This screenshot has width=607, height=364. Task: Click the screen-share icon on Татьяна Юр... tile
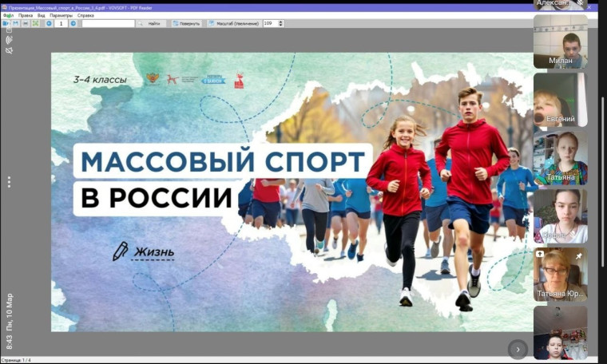(540, 254)
